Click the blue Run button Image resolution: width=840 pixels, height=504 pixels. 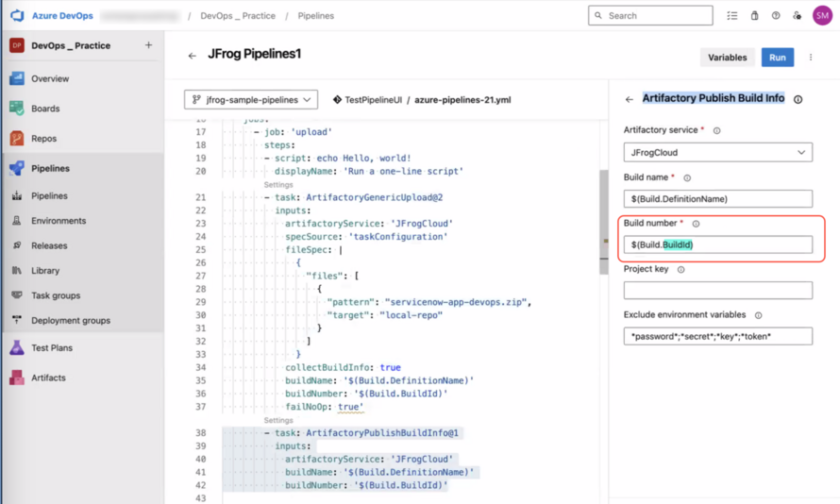(x=778, y=58)
